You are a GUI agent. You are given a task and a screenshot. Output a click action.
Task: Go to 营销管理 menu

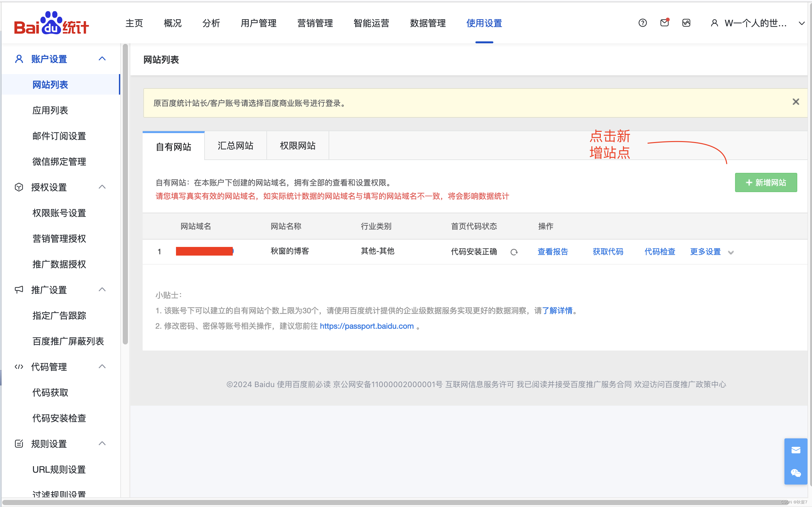[x=315, y=23]
